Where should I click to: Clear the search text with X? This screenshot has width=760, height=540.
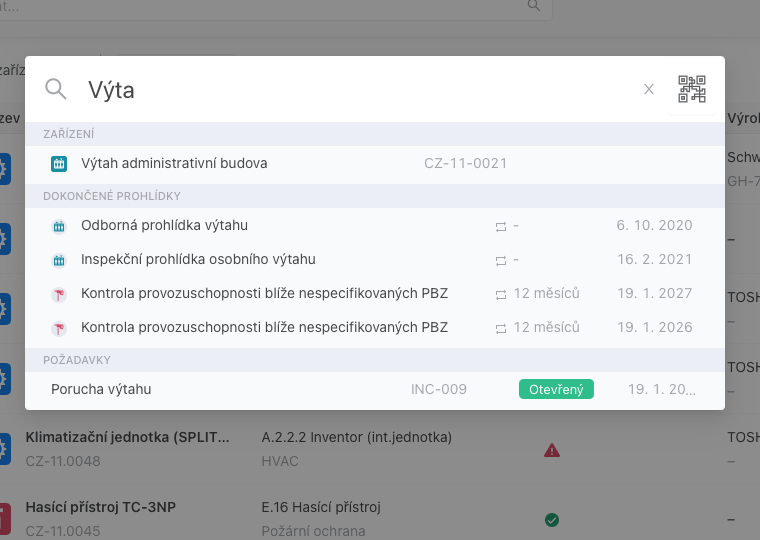[649, 89]
